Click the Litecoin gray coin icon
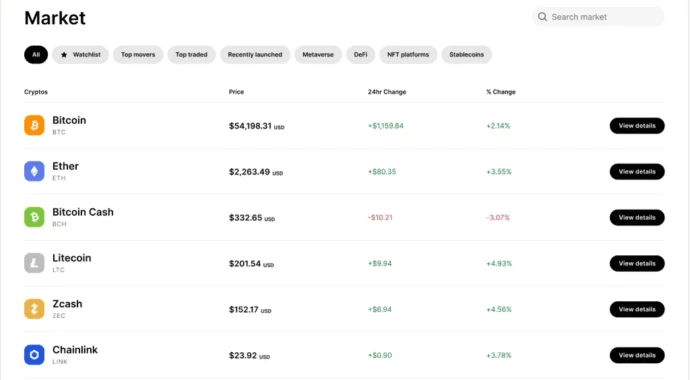The height and width of the screenshot is (380, 690). point(34,263)
